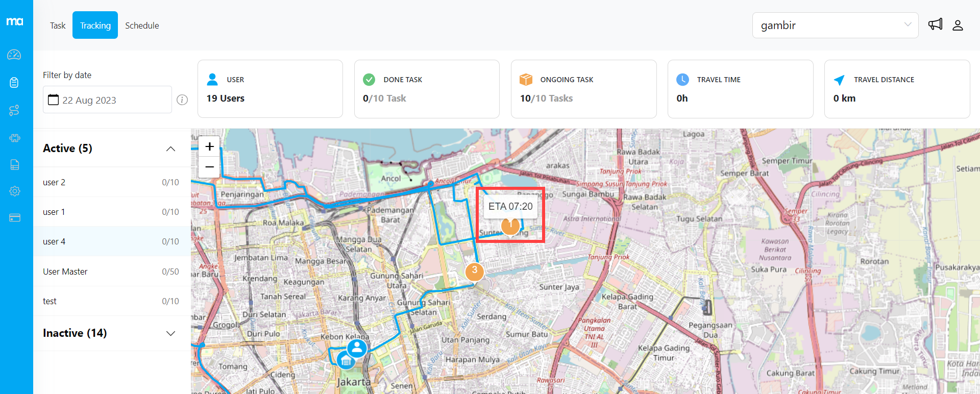Click the billing card icon in sidebar
The image size is (980, 394).
[x=14, y=218]
